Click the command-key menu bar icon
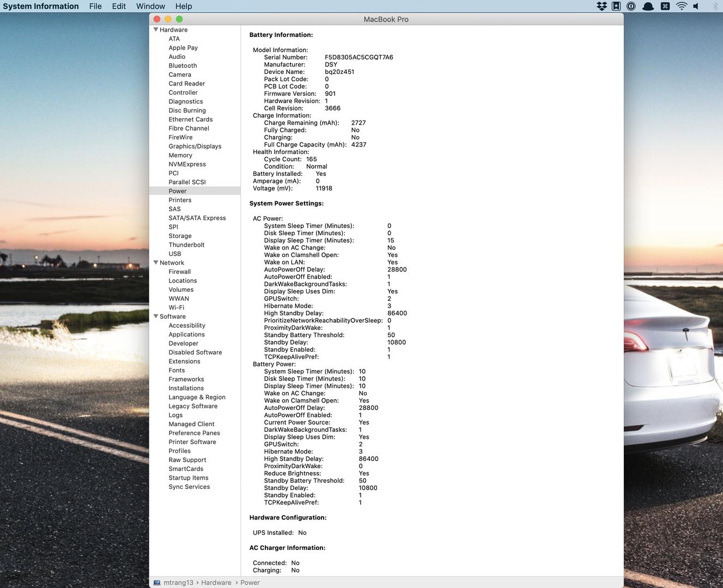The height and width of the screenshot is (588, 723). pyautogui.click(x=665, y=6)
